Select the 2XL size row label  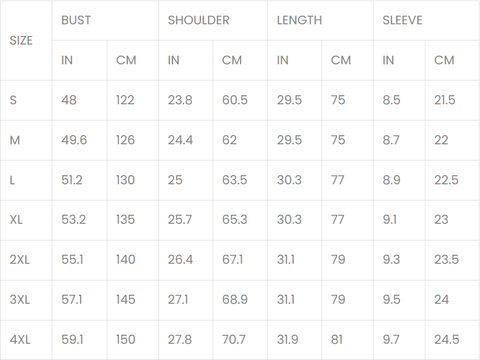point(19,260)
